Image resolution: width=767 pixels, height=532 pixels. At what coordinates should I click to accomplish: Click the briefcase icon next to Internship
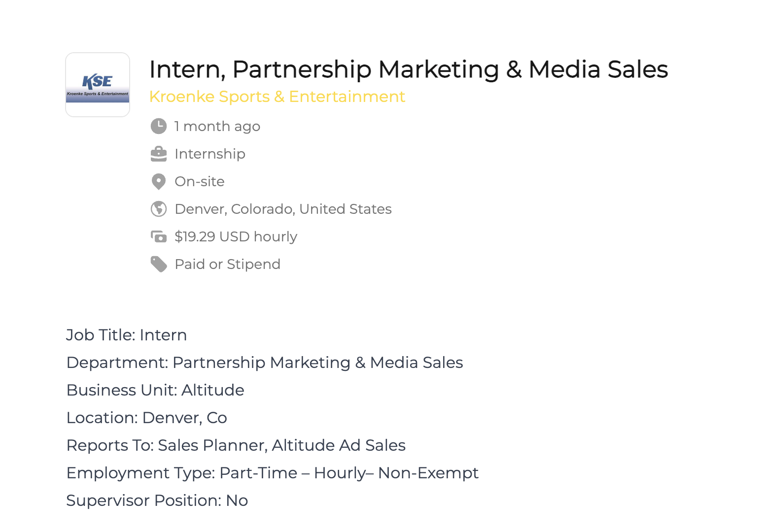pos(158,154)
